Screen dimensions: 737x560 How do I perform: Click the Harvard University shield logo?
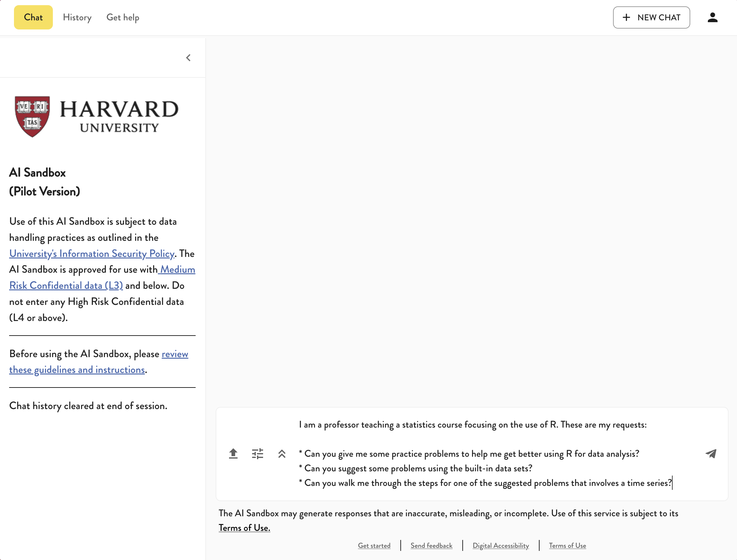click(32, 116)
